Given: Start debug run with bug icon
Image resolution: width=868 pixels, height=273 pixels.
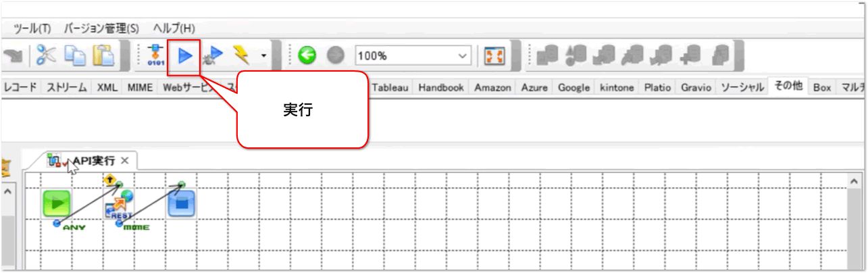Looking at the screenshot, I should click(213, 55).
